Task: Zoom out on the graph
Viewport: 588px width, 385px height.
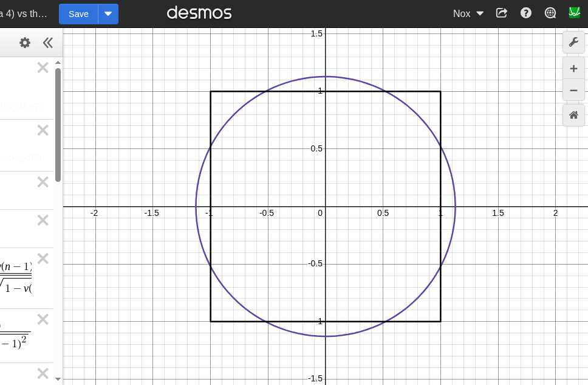Action: pyautogui.click(x=573, y=91)
